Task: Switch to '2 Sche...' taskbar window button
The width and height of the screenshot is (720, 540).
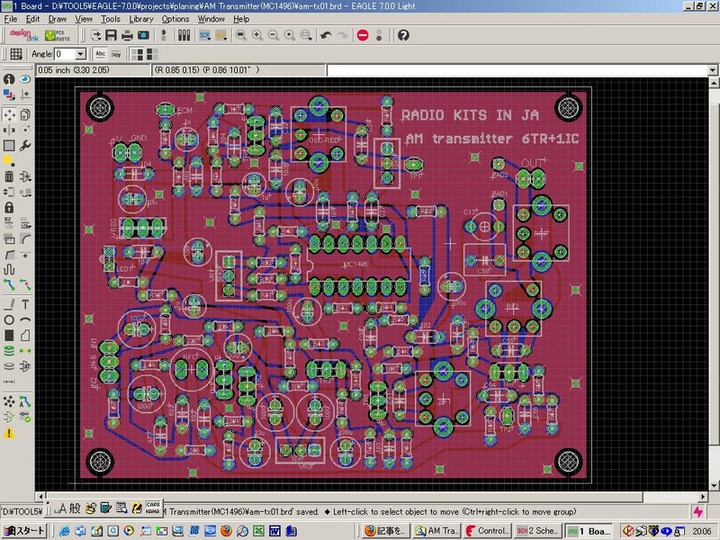Action: [537, 530]
